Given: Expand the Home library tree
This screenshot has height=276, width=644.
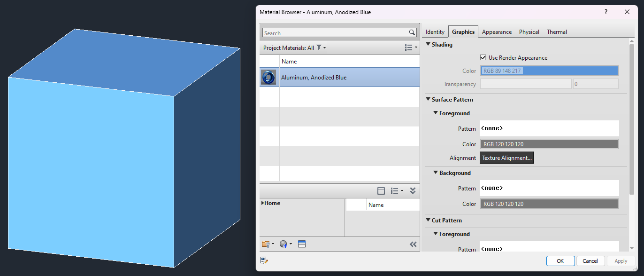Looking at the screenshot, I should pyautogui.click(x=262, y=203).
